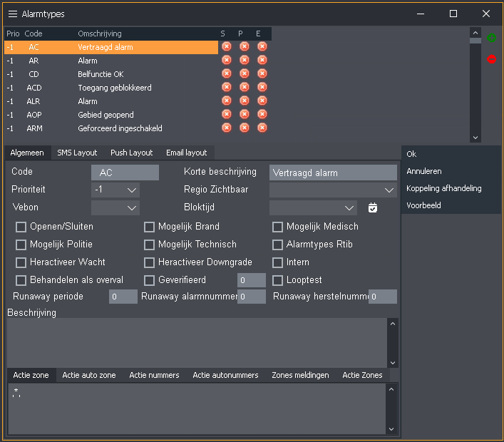Screen dimensions: 504x442
Task: Toggle E status icon on CD row
Action: [262, 73]
